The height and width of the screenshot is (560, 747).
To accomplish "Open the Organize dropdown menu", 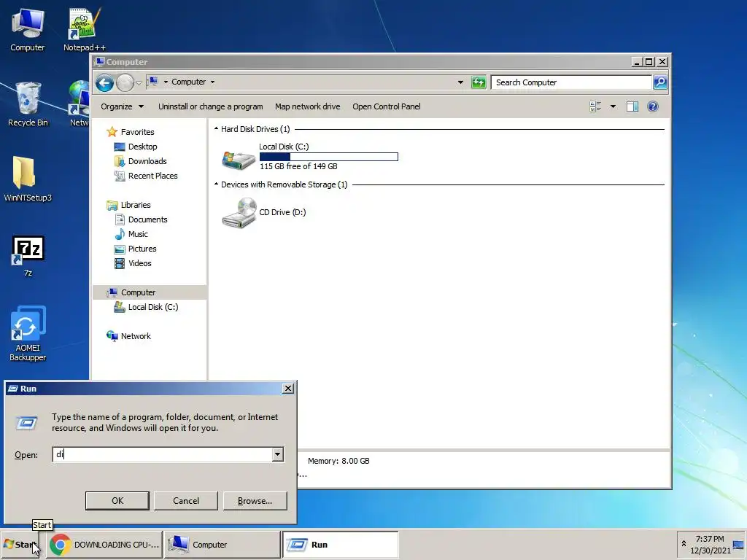I will pos(122,106).
